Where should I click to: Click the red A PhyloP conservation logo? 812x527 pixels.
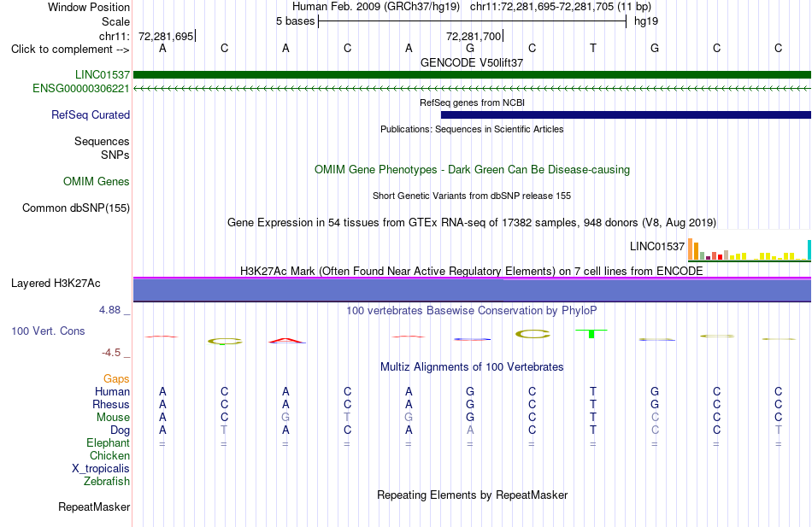(x=287, y=340)
